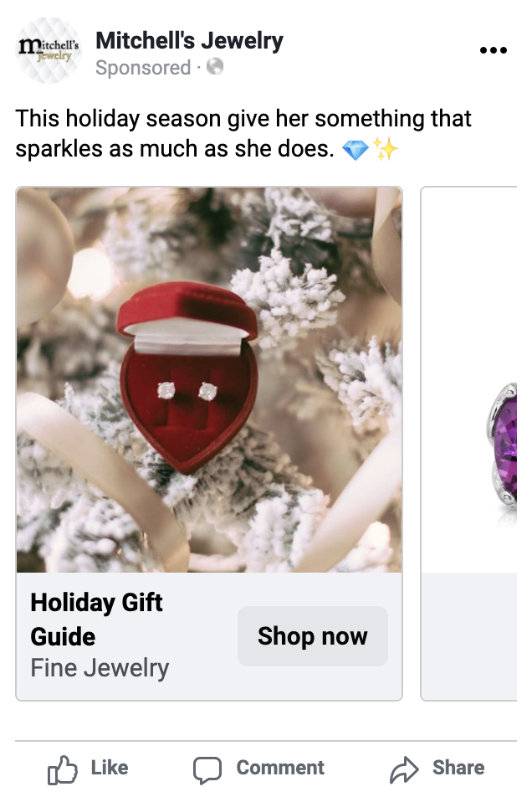Click the Fine Jewelry description text
Screen dimensions: 532x797
[100, 668]
